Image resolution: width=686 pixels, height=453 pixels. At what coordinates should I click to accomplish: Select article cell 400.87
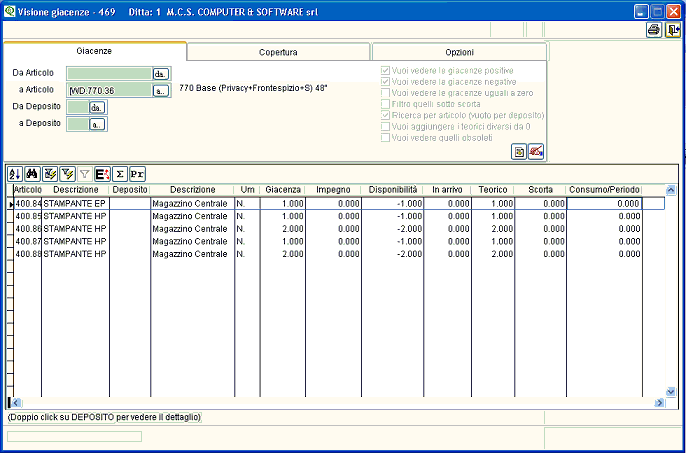[28, 242]
